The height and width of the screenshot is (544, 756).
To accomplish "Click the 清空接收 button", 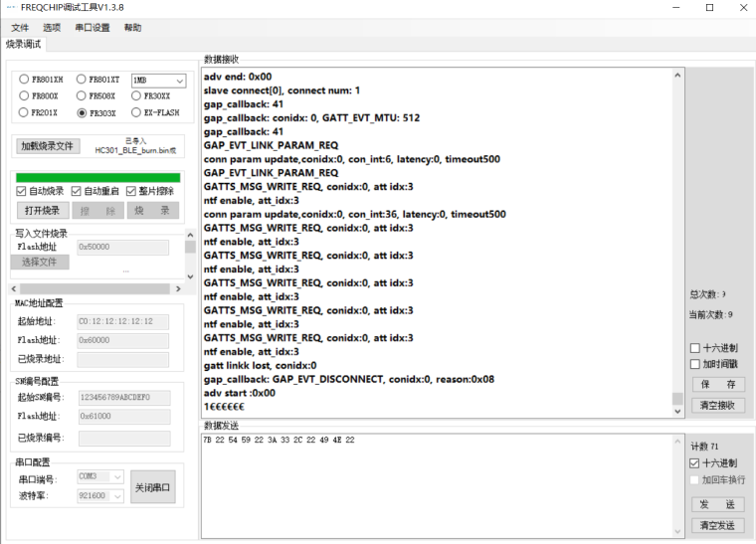I will [x=717, y=405].
